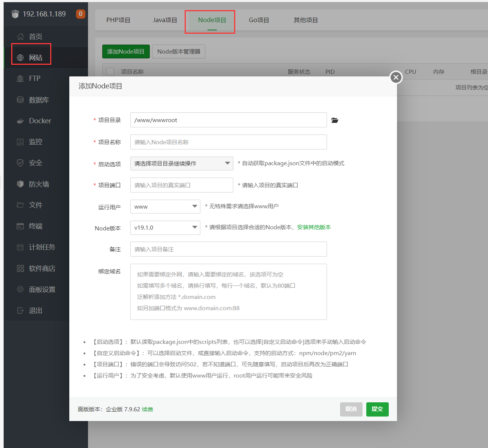This screenshot has width=488, height=448.
Task: Switch to the PHP项目 tab
Action: pos(118,20)
